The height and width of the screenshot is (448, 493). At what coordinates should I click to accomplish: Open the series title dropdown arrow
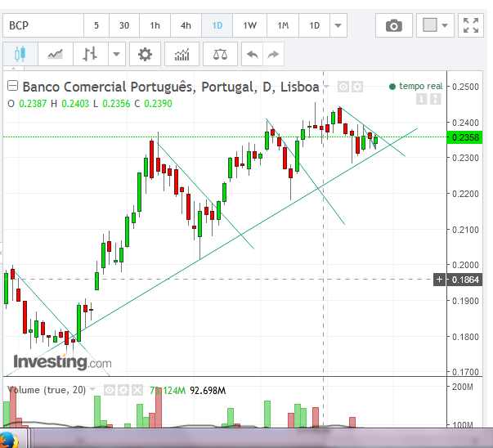tap(326, 87)
